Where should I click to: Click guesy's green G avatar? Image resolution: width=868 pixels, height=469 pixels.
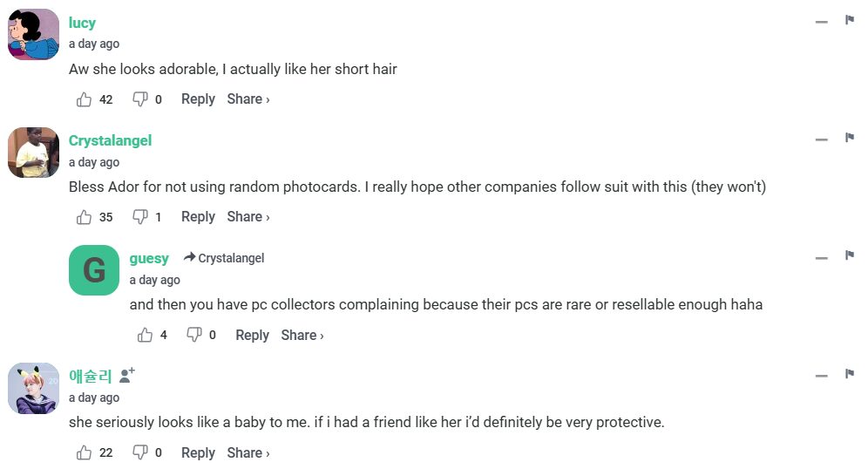(94, 270)
